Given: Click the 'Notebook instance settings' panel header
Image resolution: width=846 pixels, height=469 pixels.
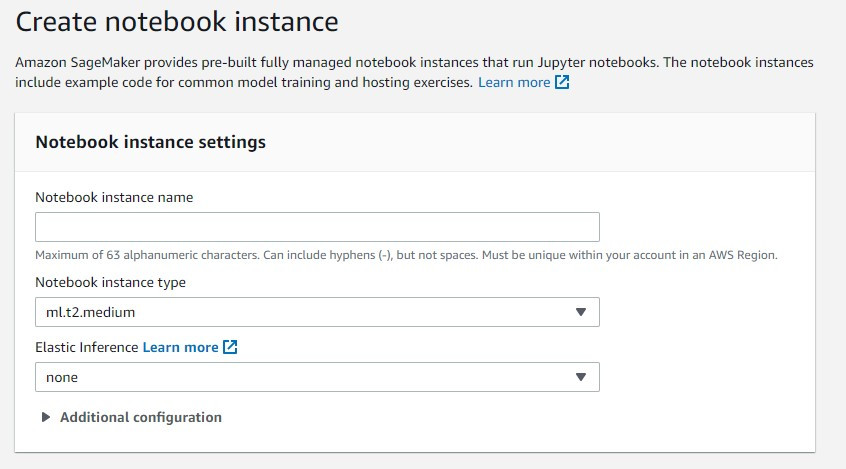Looking at the screenshot, I should [x=150, y=142].
